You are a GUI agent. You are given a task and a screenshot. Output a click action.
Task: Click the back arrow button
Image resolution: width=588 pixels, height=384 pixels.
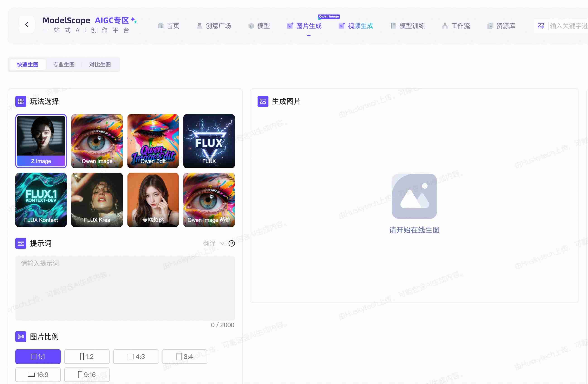pos(27,24)
